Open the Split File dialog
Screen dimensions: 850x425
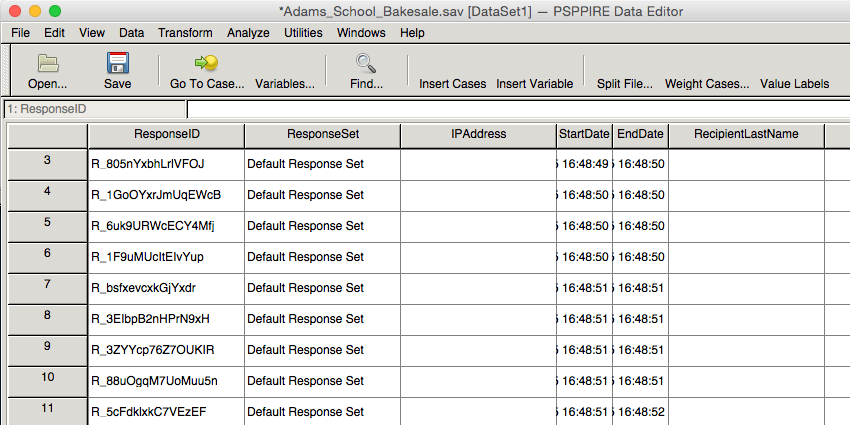pos(625,84)
